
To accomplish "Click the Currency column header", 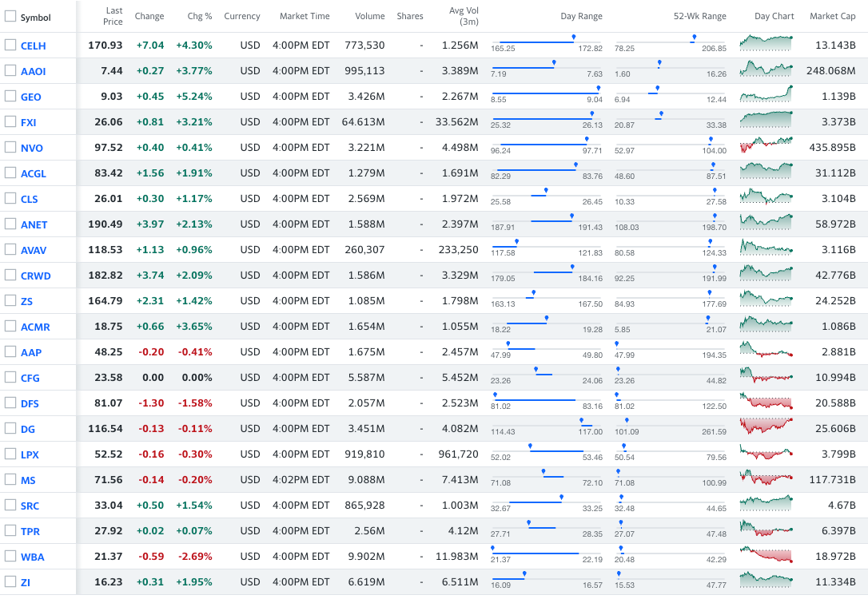I will 242,16.
